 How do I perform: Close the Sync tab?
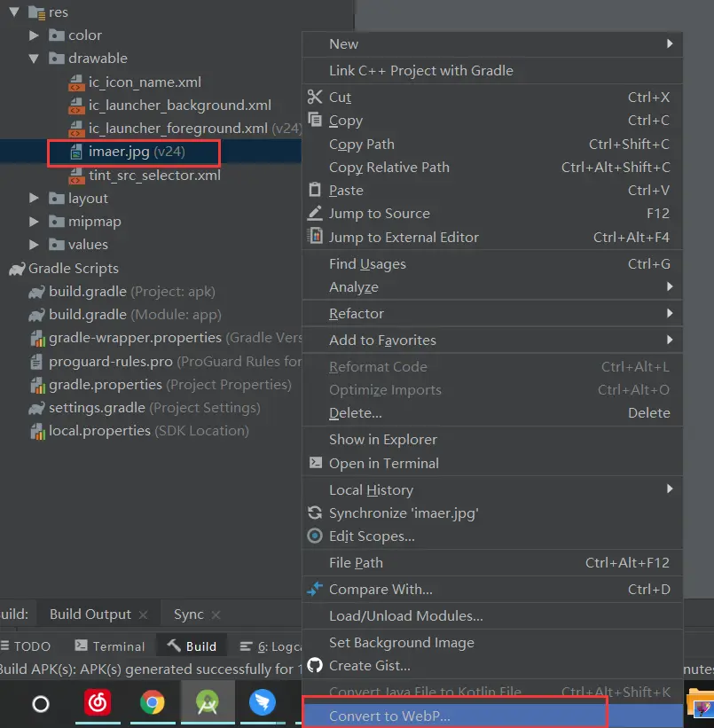click(216, 615)
